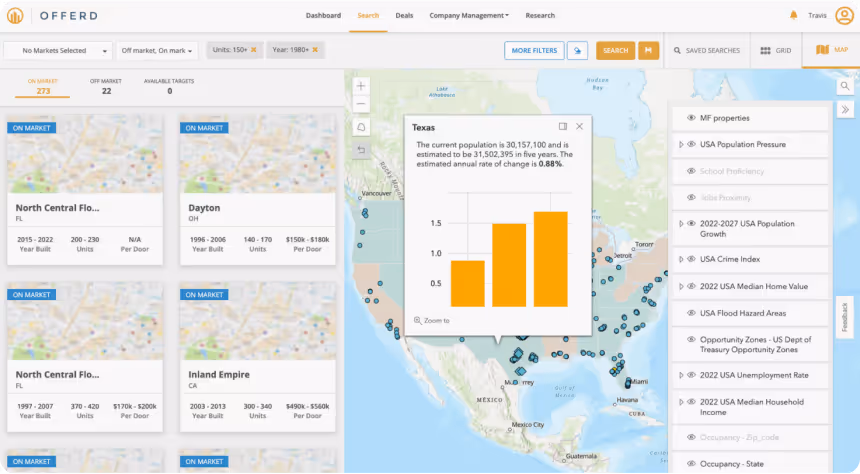Toggle visibility of School Proficiency layer
The height and width of the screenshot is (474, 860).
coord(691,171)
